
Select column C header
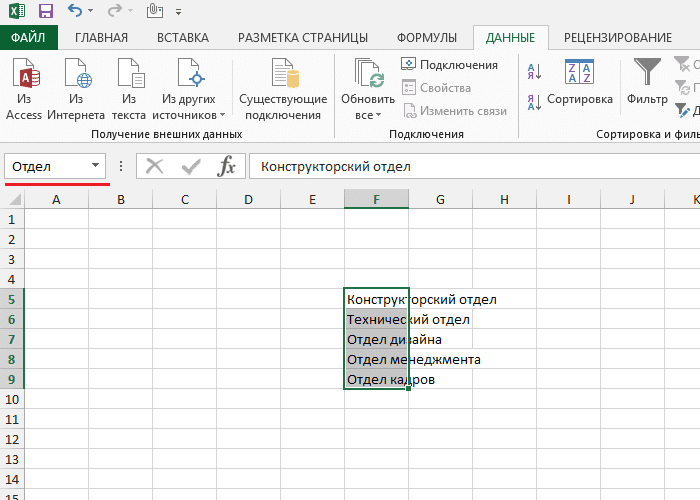184,199
